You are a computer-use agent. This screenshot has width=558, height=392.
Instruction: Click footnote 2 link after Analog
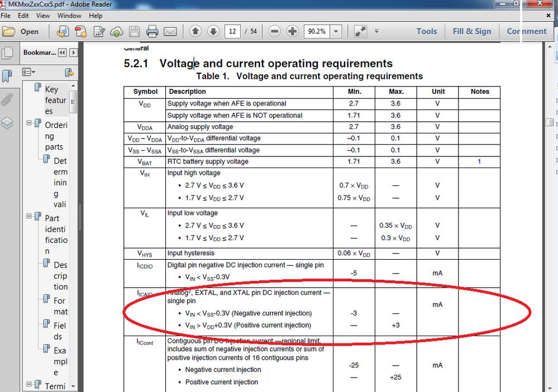pyautogui.click(x=190, y=291)
